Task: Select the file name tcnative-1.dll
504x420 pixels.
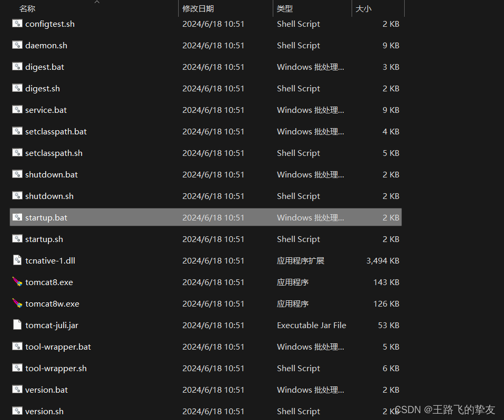Action: point(50,260)
